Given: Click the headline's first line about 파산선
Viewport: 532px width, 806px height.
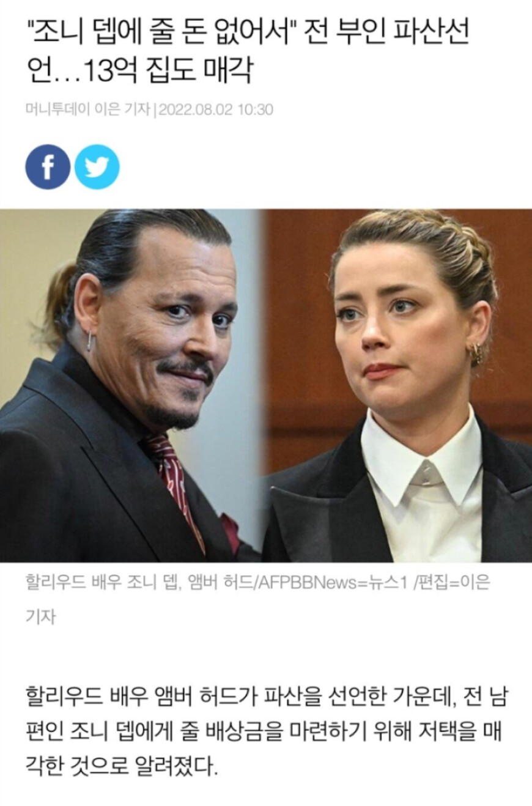Looking at the screenshot, I should (x=248, y=35).
